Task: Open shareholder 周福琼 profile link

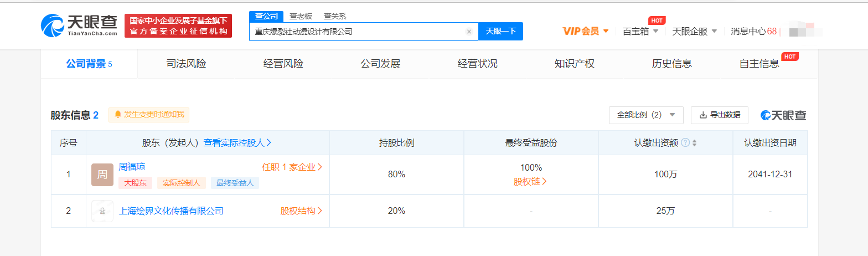Action: tap(132, 167)
